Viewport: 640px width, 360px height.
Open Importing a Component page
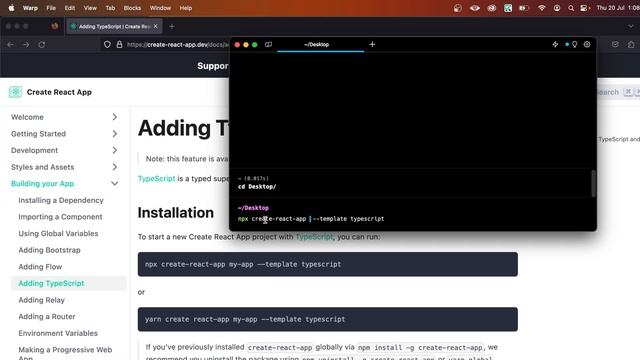point(60,217)
